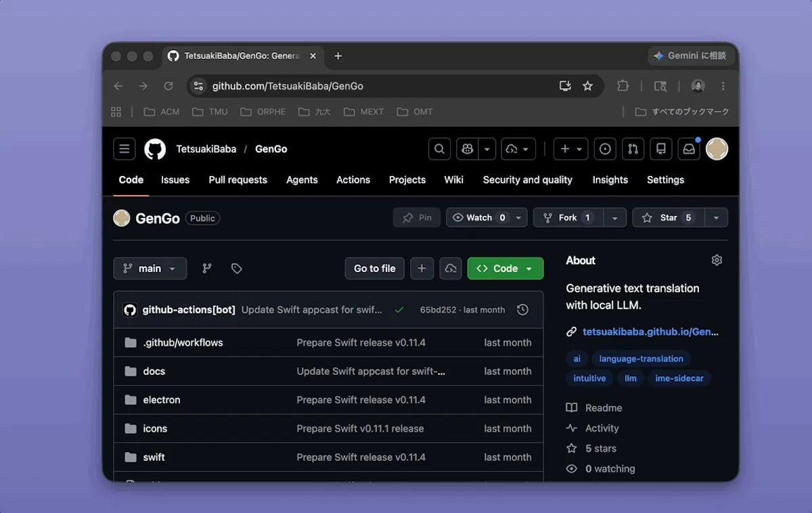Screen dimensions: 812x513
Task: Bookmark this page star icon
Action: click(587, 86)
